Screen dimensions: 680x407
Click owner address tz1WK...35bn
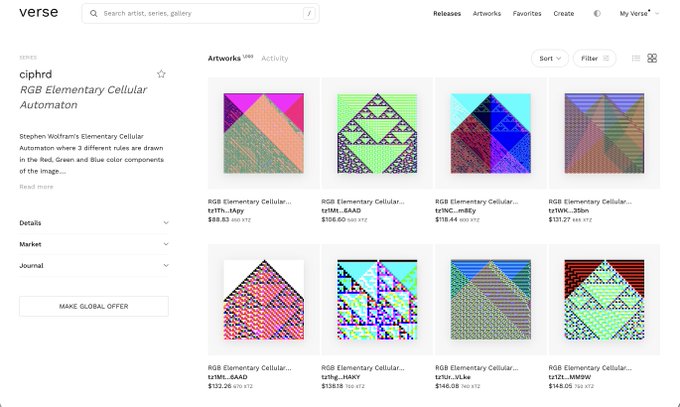pos(569,210)
